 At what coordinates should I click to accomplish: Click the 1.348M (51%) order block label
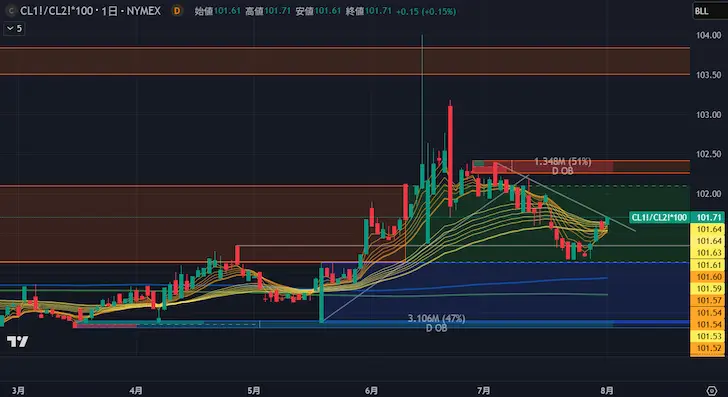(x=563, y=162)
